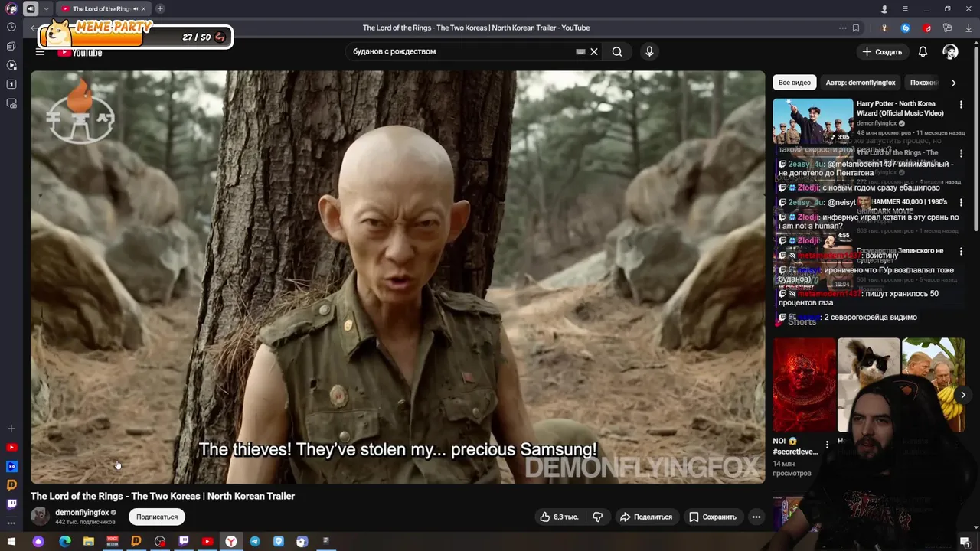Open the Harry Potter - North Korea Wizard title

coord(900,108)
